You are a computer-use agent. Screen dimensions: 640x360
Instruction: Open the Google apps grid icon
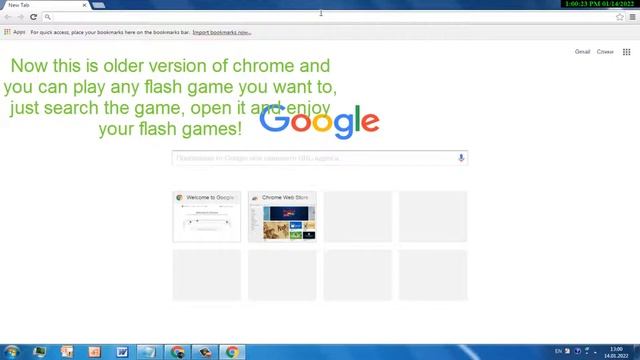coord(627,52)
